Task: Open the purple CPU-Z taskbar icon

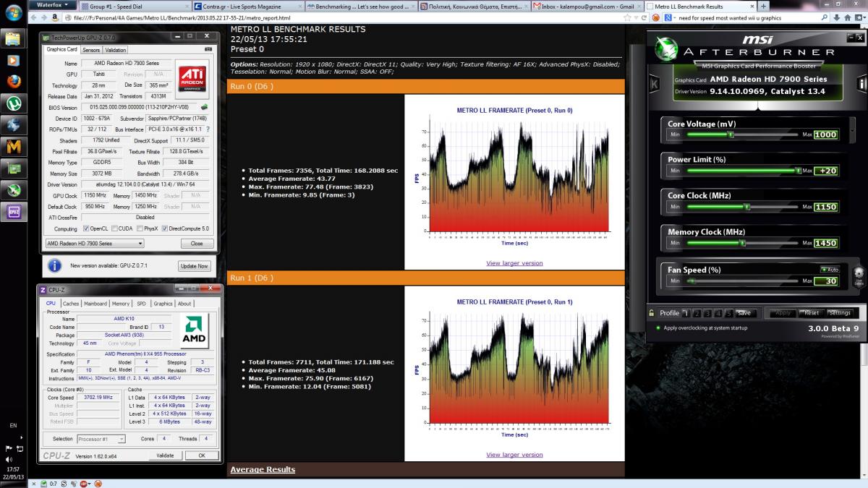Action: [x=13, y=212]
